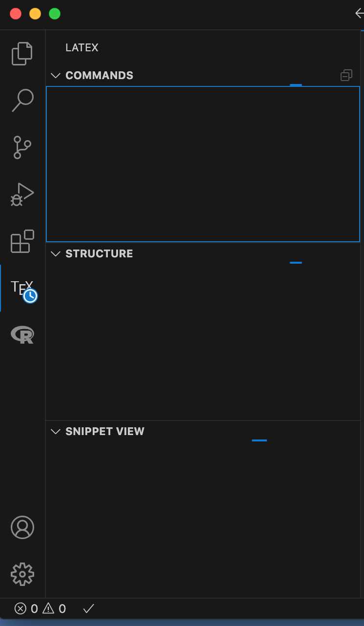This screenshot has height=626, width=364.
Task: Open the Accounts menu icon
Action: [x=22, y=527]
